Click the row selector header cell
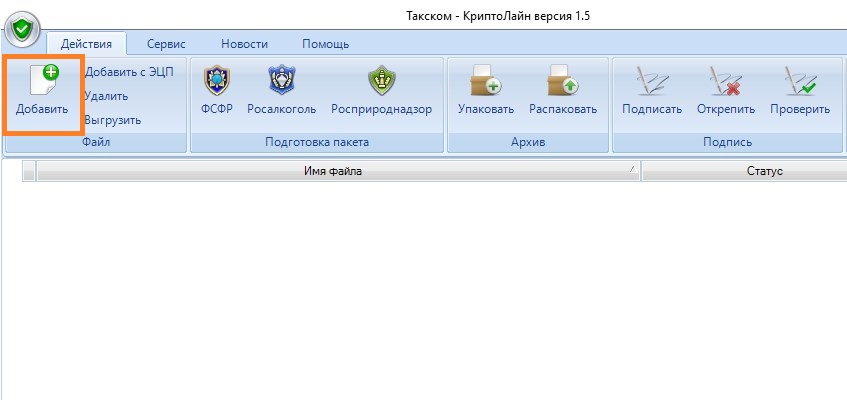 click(29, 171)
